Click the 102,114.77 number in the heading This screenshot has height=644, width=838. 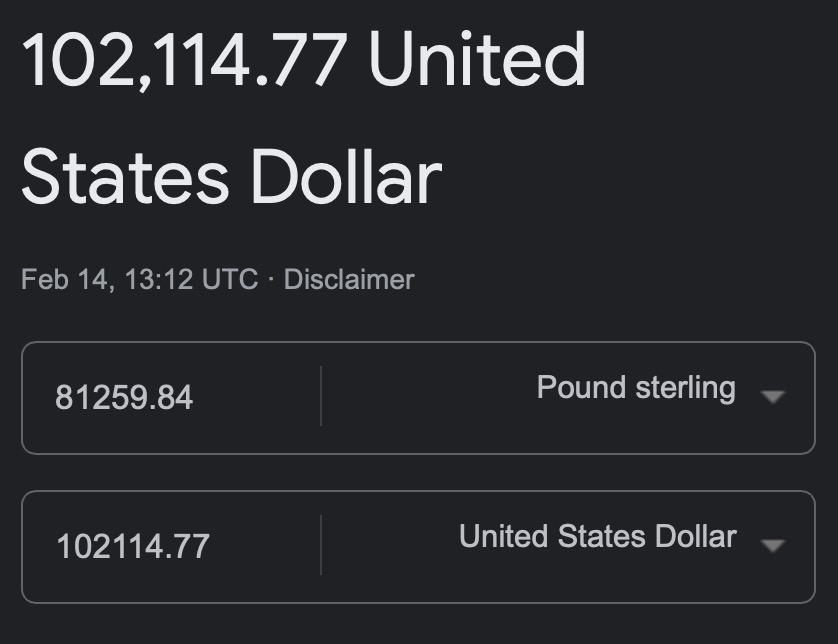(185, 60)
